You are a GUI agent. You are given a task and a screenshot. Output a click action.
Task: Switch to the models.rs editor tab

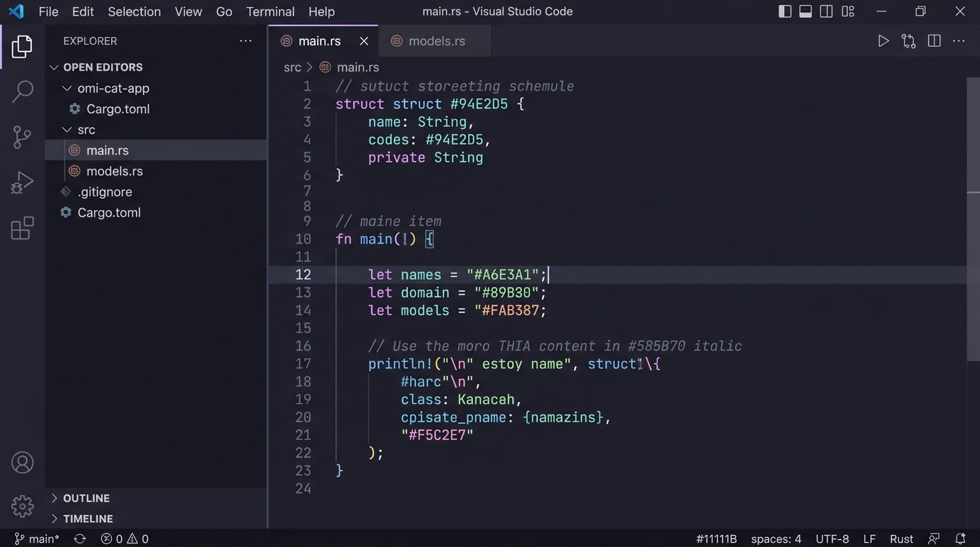click(x=435, y=41)
